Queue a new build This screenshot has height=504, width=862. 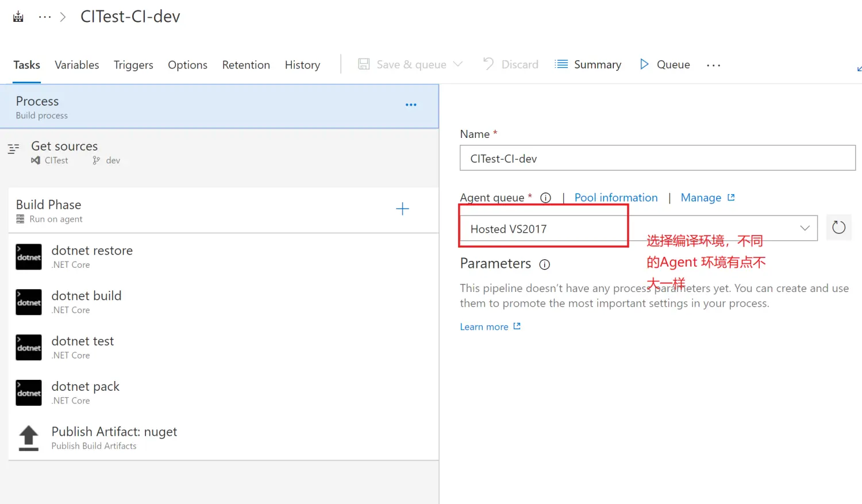673,64
